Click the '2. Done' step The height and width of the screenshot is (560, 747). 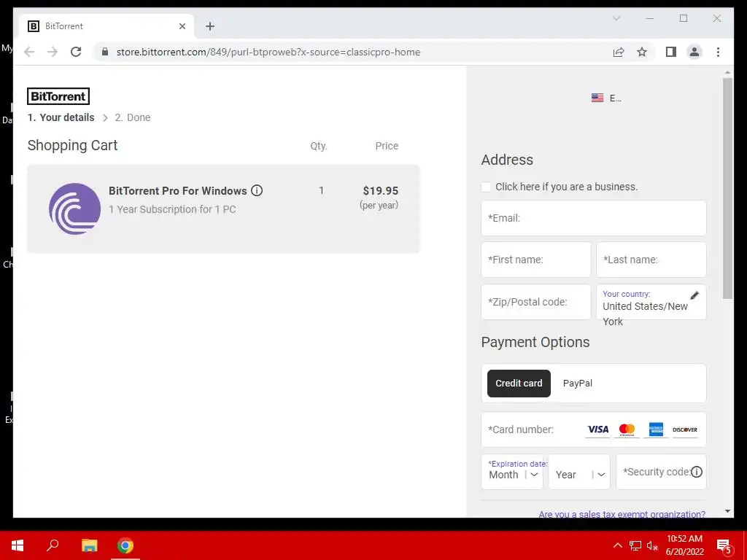[133, 117]
